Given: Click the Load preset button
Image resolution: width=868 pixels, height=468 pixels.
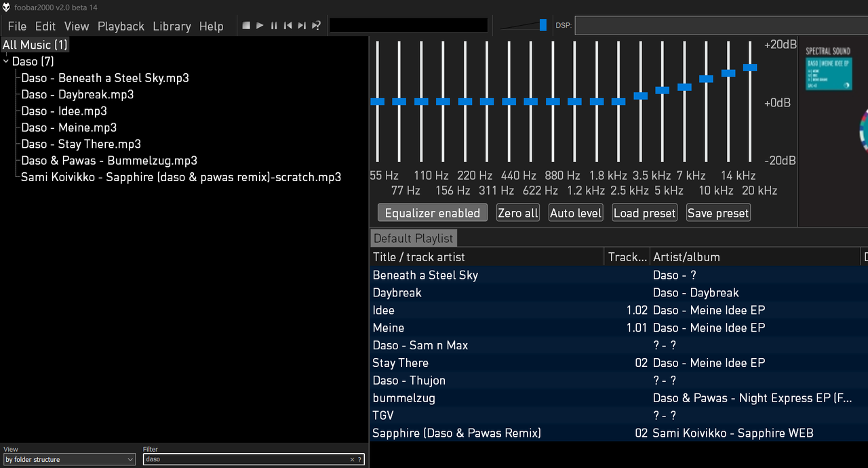Looking at the screenshot, I should [x=645, y=213].
